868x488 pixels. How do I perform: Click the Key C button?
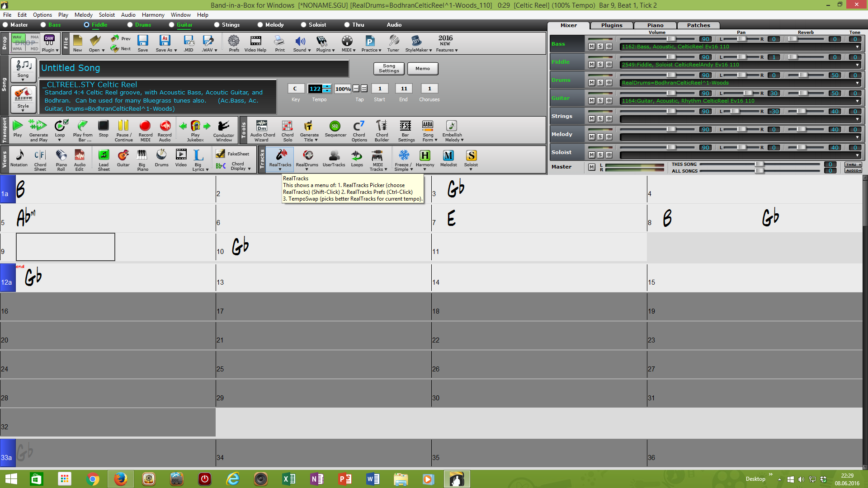point(295,89)
